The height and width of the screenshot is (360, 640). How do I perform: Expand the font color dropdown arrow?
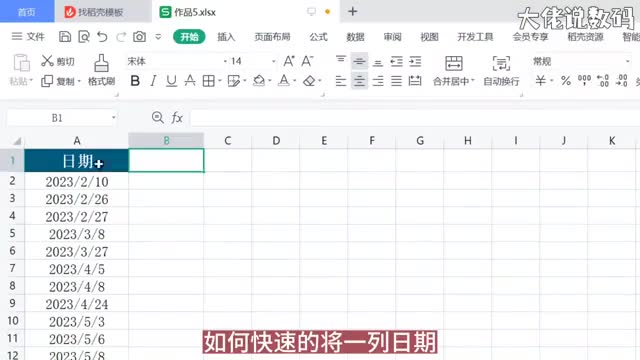pos(295,81)
